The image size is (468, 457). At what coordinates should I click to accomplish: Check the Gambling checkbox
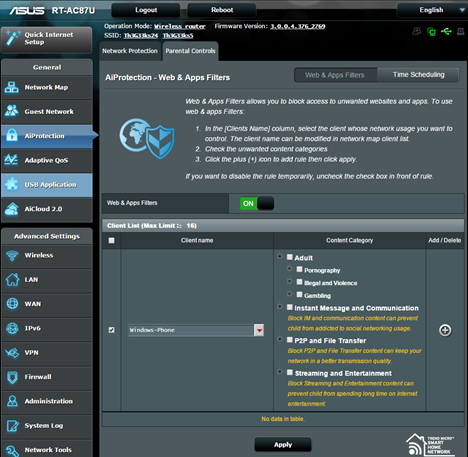pyautogui.click(x=299, y=295)
